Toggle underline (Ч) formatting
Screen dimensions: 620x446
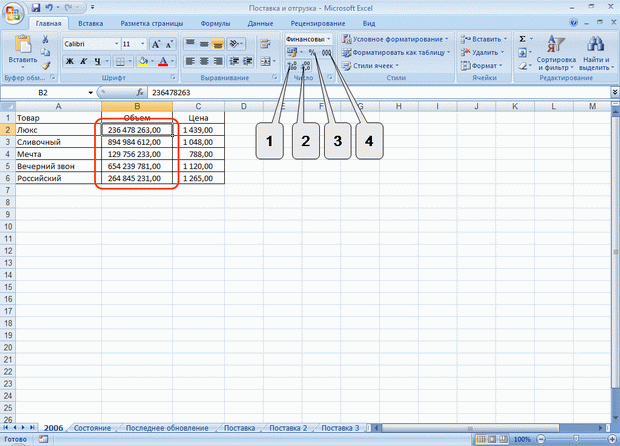click(97, 61)
